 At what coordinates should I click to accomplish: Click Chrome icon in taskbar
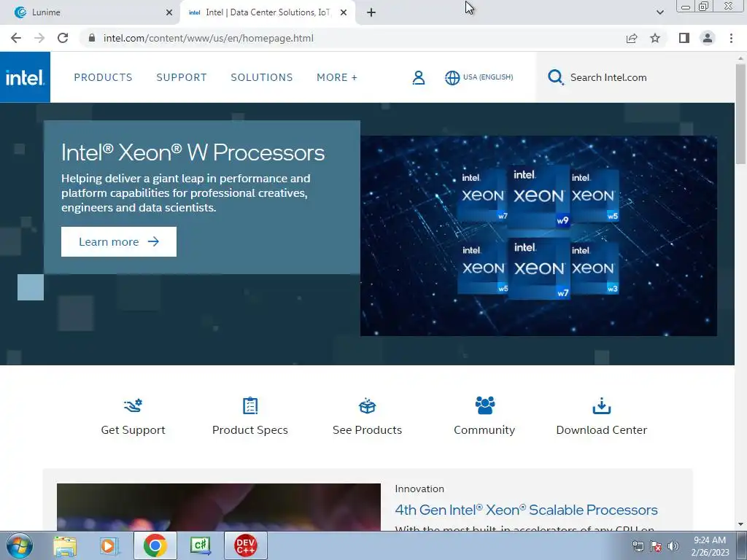(155, 545)
